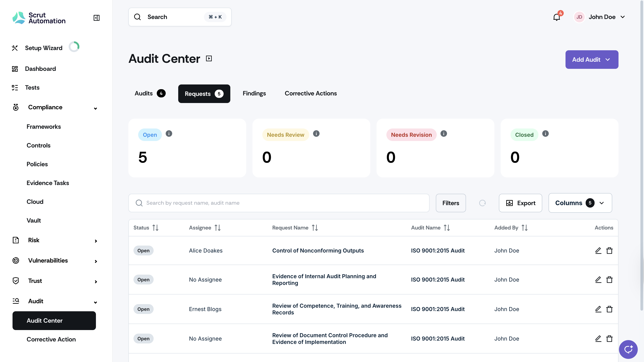Edit the Review of Document Control Procedure request
This screenshot has height=362, width=644.
click(598, 338)
